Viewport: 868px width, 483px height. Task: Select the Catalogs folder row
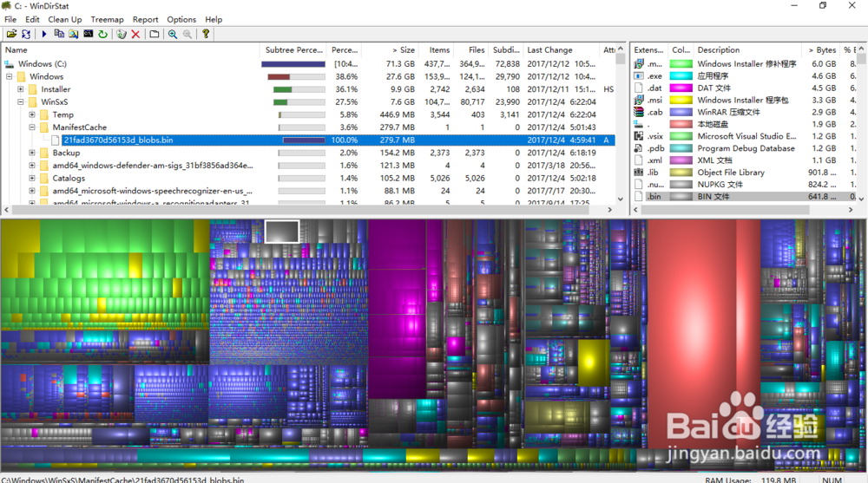[309, 178]
